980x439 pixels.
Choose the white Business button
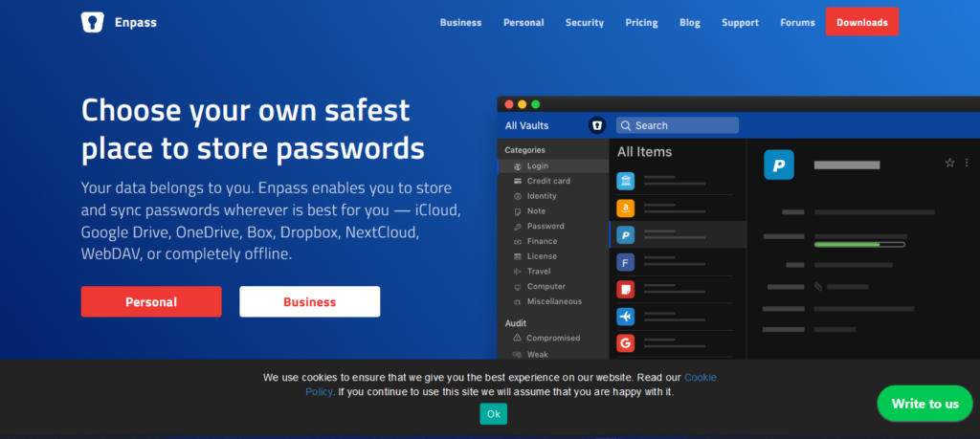pyautogui.click(x=309, y=301)
